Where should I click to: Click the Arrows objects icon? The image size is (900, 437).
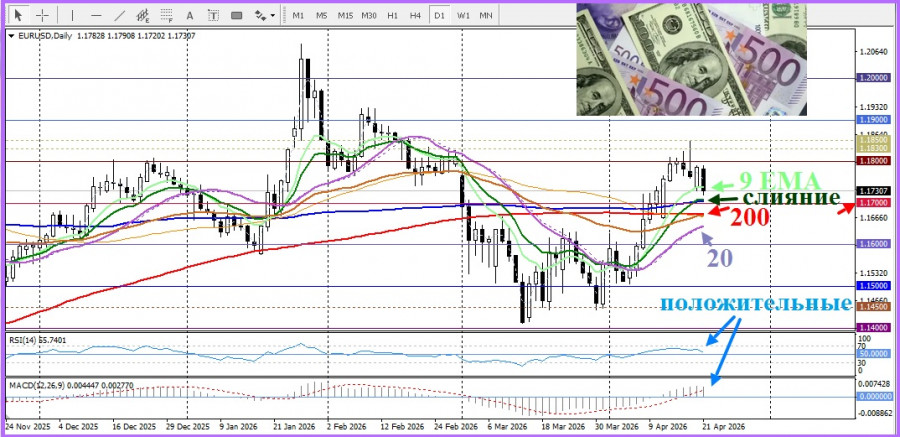(260, 15)
